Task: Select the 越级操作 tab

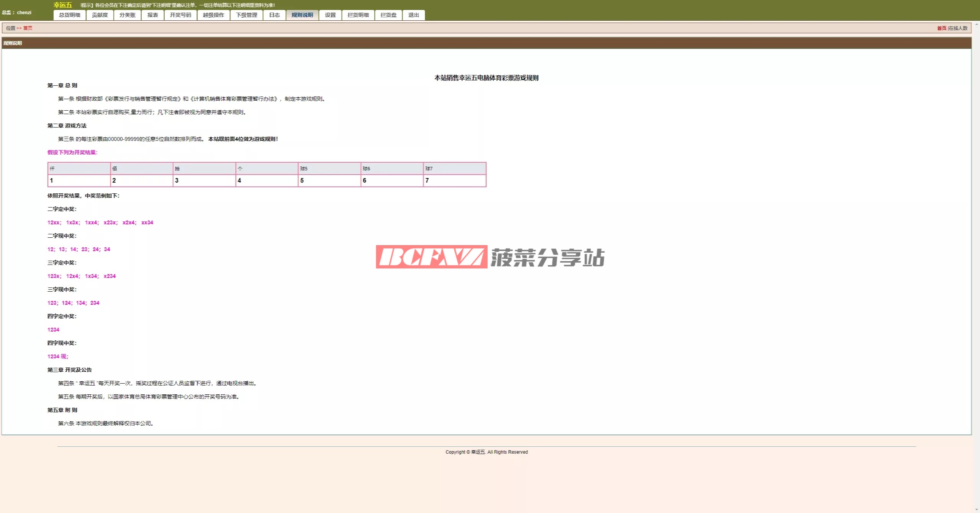Action: tap(214, 15)
